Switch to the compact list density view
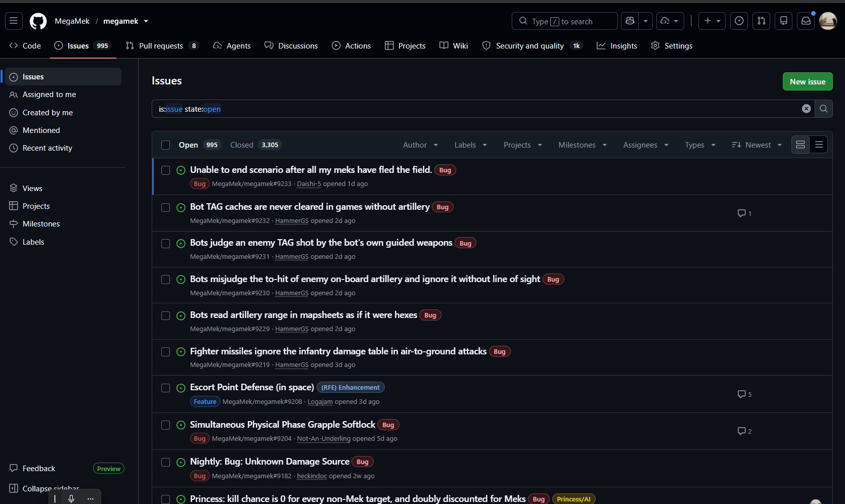This screenshot has height=504, width=845. (819, 145)
